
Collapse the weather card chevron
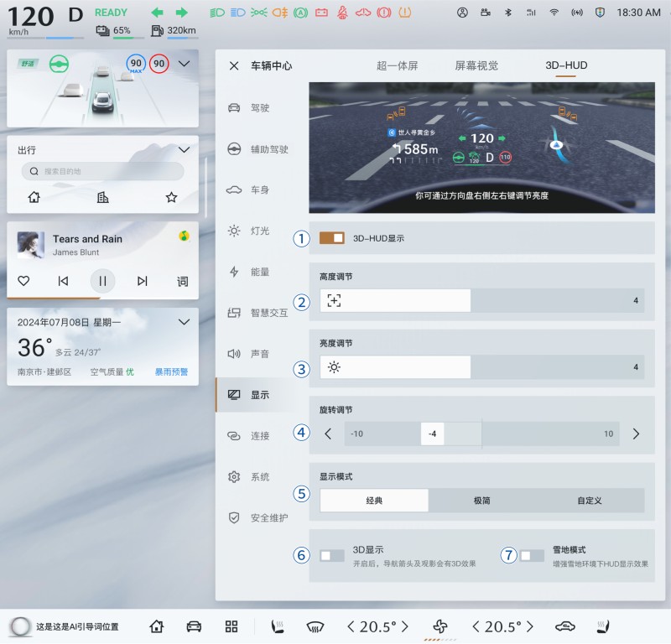point(184,322)
